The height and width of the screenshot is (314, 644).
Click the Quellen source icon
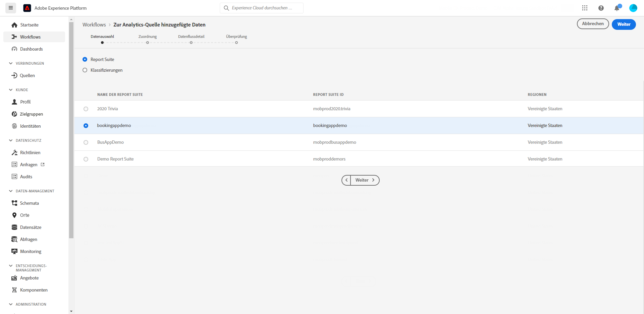pyautogui.click(x=14, y=75)
